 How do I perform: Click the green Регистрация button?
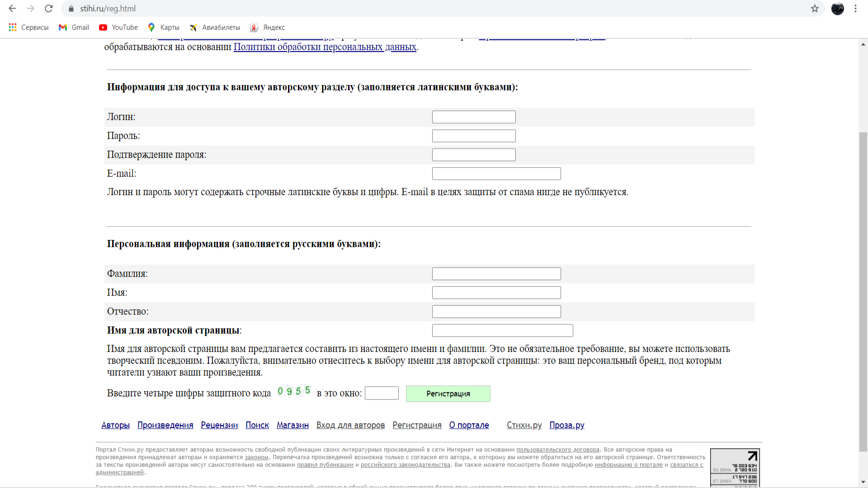448,394
